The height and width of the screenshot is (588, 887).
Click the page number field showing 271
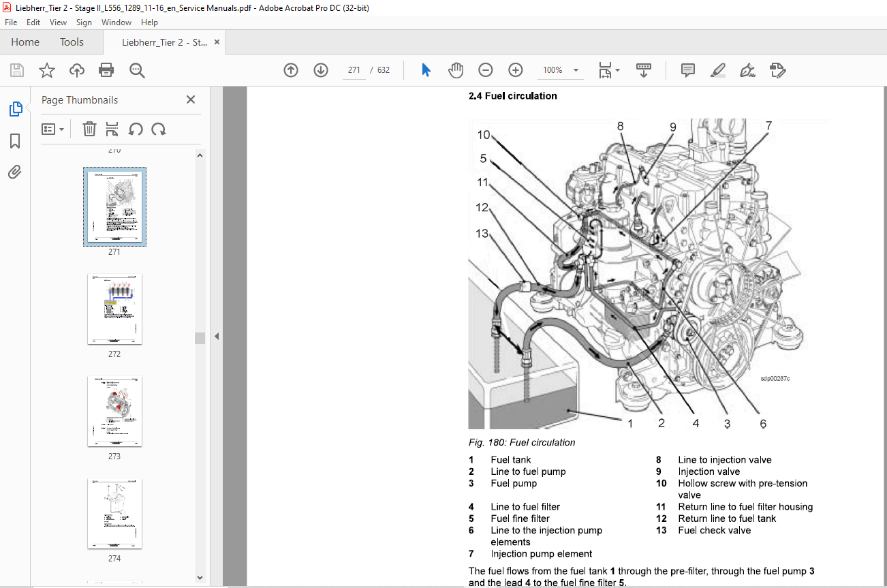[x=354, y=70]
